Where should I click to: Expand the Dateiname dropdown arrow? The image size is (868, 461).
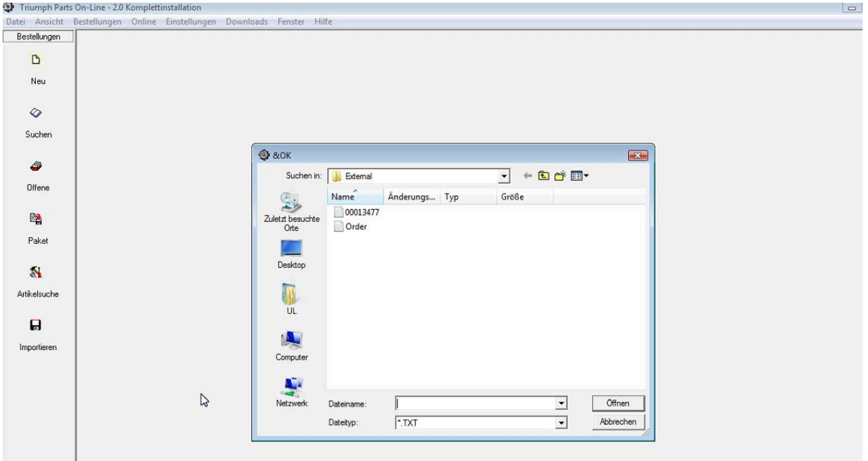561,403
